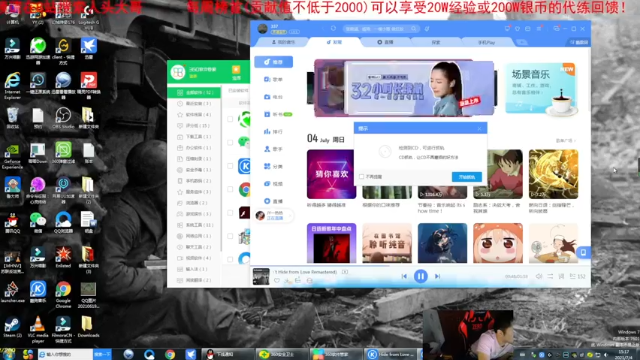Switch to 探索 tab in Kugou
The image size is (640, 360).
(x=436, y=42)
